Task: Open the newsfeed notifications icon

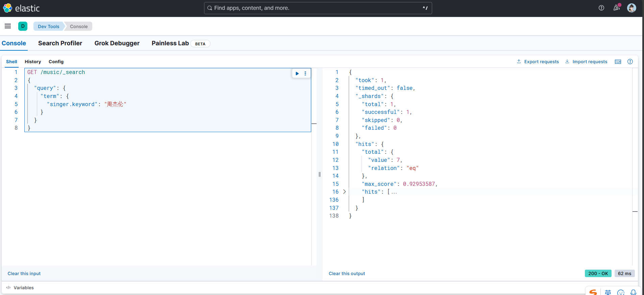Action: click(x=617, y=8)
